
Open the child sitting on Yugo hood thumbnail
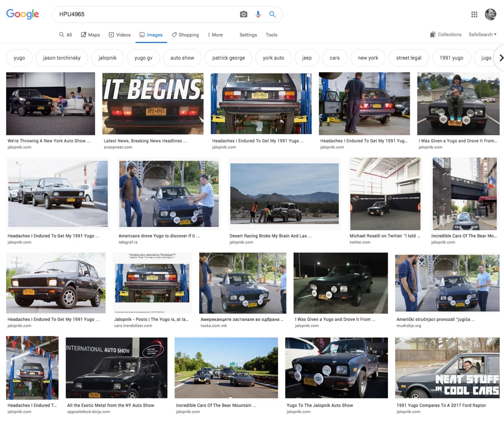click(x=458, y=104)
